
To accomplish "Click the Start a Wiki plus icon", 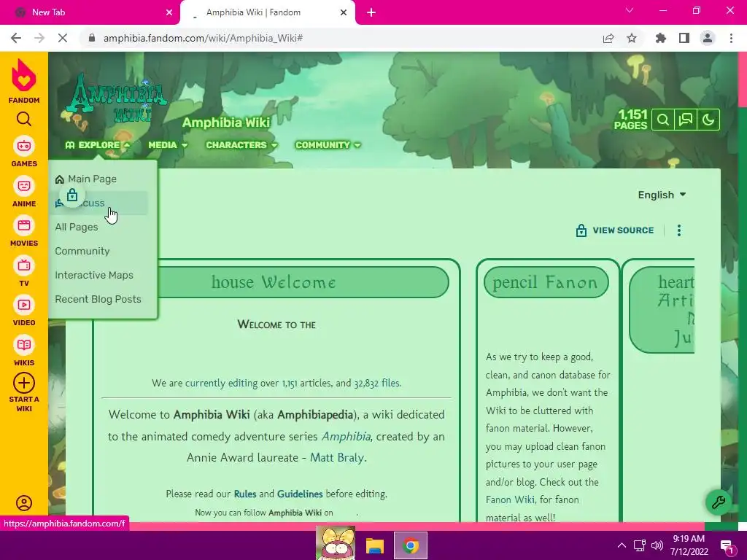I will coord(24,384).
